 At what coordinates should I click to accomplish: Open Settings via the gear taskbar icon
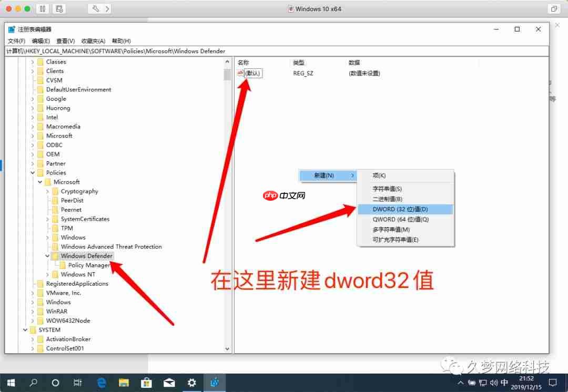(192, 383)
